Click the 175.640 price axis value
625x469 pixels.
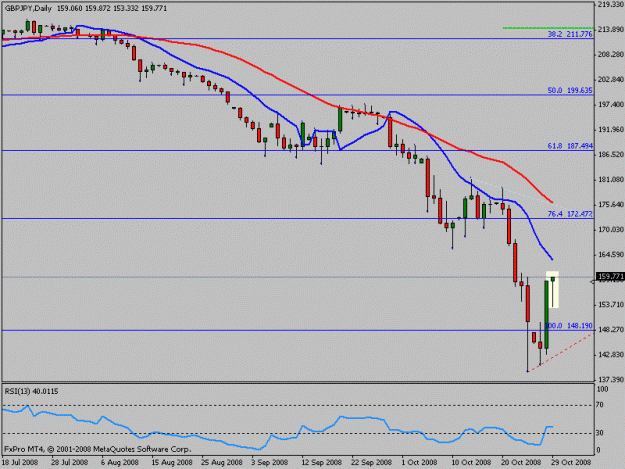[610, 204]
